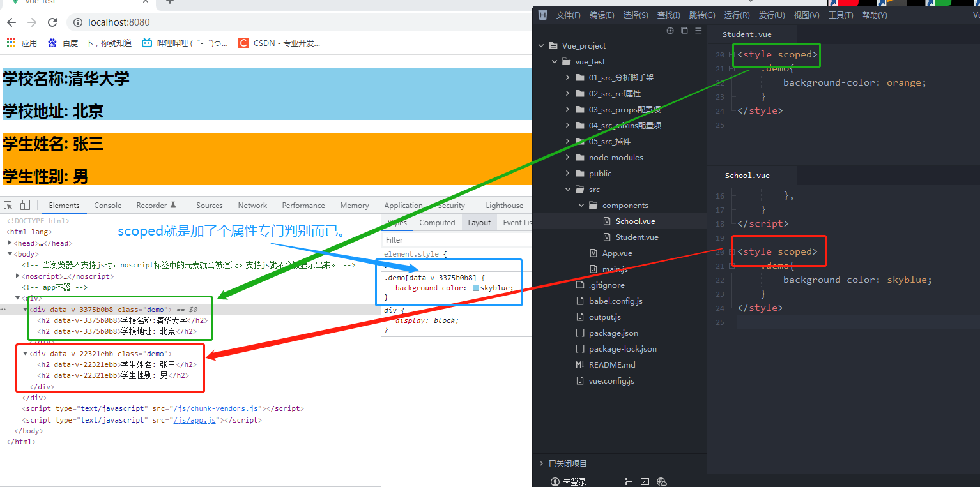Click the 未登录 account icon
The image size is (980, 487).
pyautogui.click(x=555, y=482)
